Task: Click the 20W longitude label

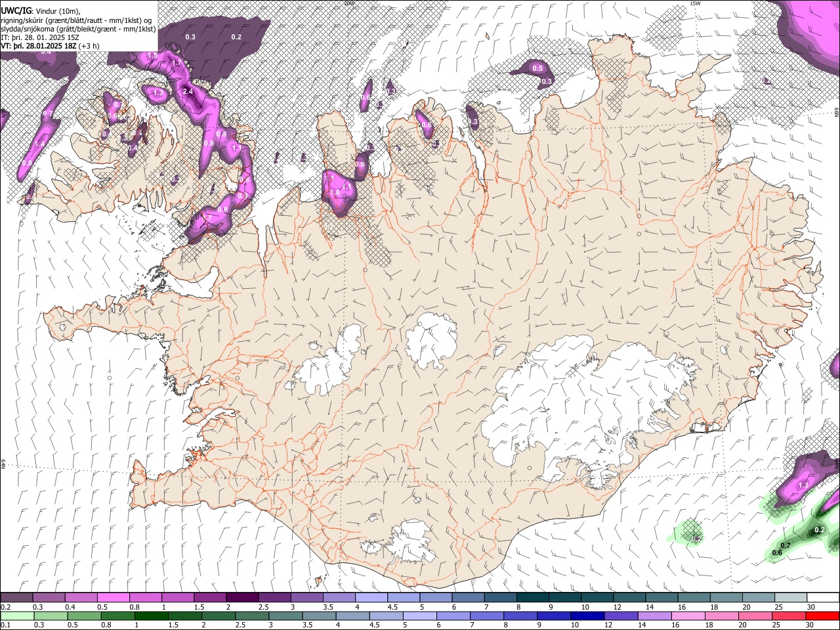Action: pyautogui.click(x=348, y=3)
